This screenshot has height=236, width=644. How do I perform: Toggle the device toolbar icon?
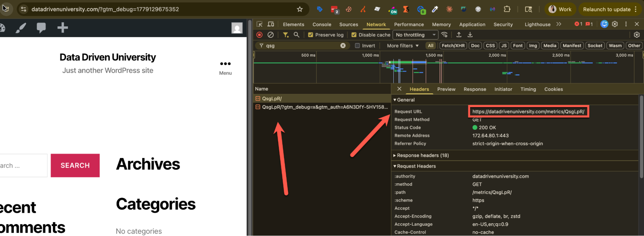tap(271, 24)
